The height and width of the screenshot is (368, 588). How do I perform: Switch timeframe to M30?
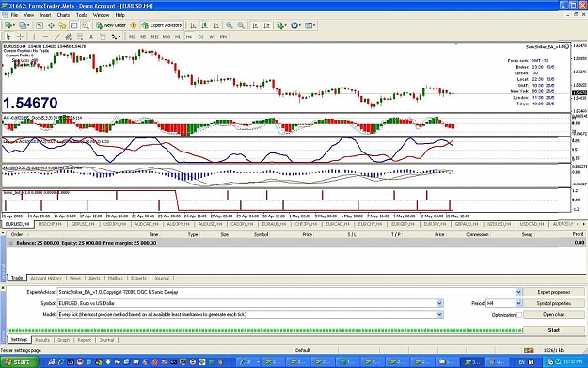pyautogui.click(x=167, y=37)
